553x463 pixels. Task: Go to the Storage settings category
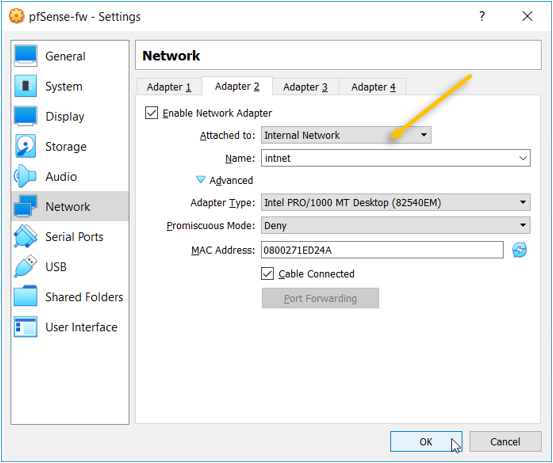[x=70, y=146]
